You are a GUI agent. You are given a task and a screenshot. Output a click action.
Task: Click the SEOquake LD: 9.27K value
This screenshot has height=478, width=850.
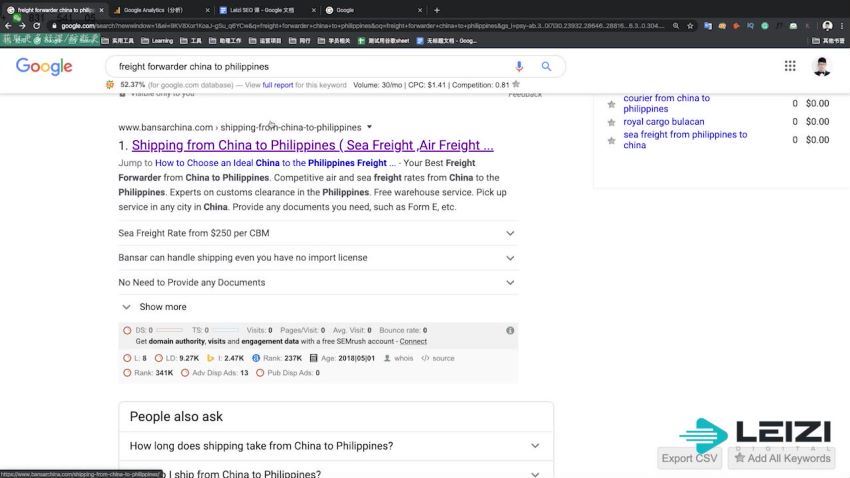pyautogui.click(x=177, y=358)
